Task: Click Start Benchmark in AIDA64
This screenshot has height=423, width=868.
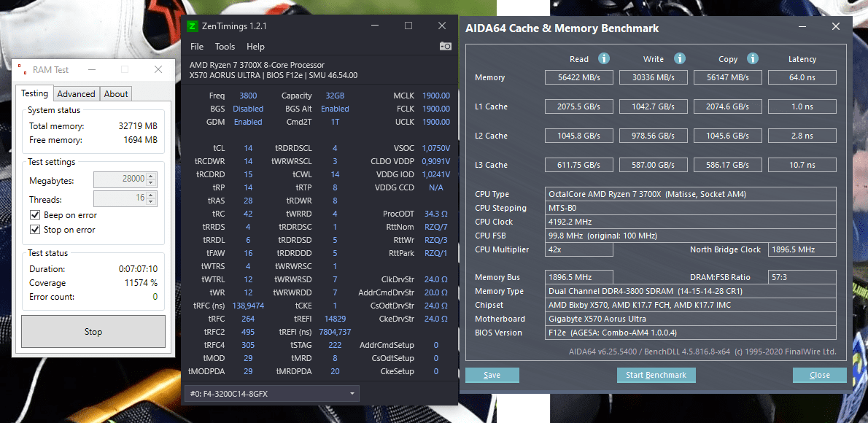Action: coord(656,375)
